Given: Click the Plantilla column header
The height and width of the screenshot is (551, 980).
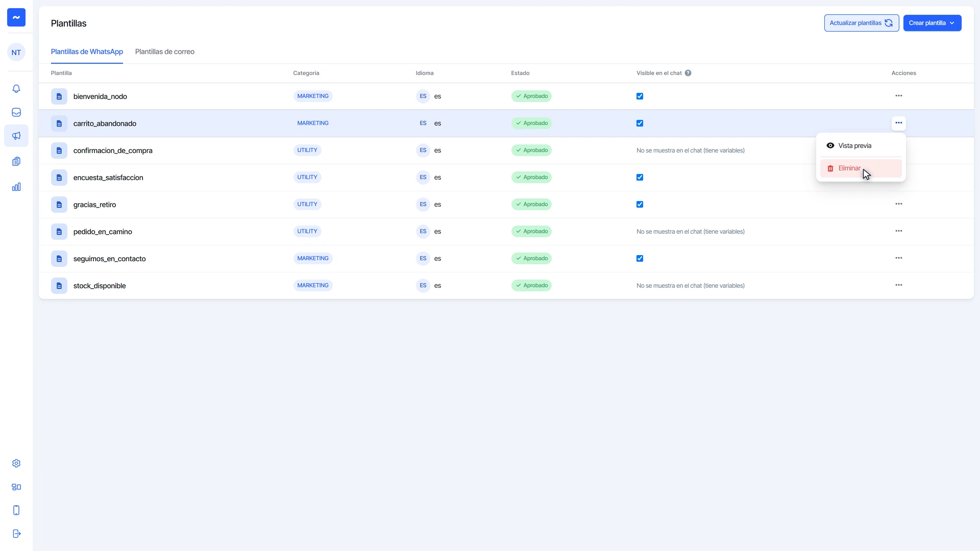Looking at the screenshot, I should point(61,73).
